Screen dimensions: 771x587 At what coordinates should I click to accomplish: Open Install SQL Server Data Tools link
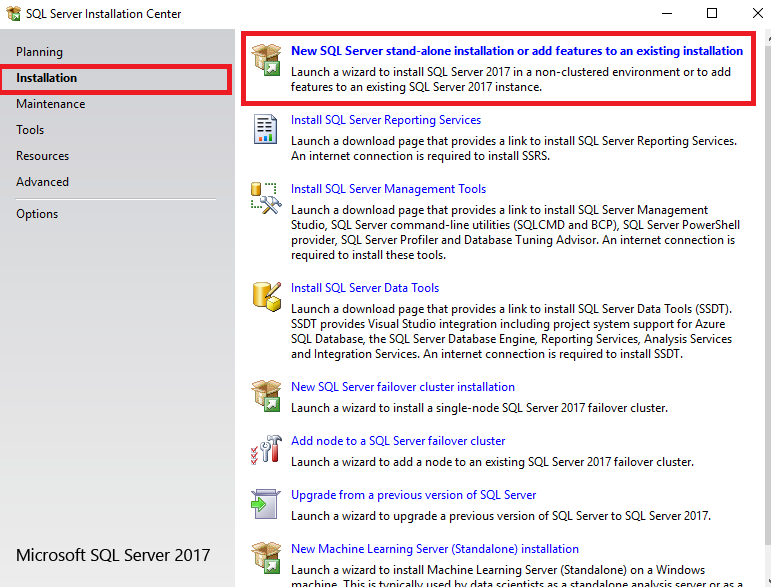pyautogui.click(x=365, y=288)
